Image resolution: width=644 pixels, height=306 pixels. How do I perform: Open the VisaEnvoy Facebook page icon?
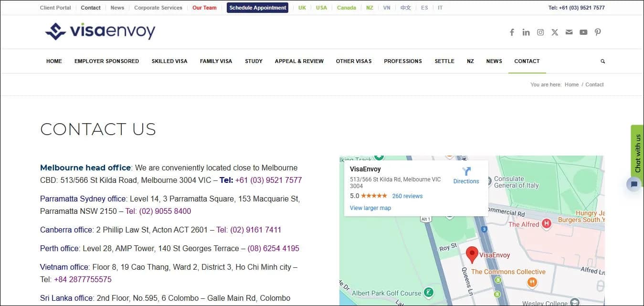tap(512, 32)
